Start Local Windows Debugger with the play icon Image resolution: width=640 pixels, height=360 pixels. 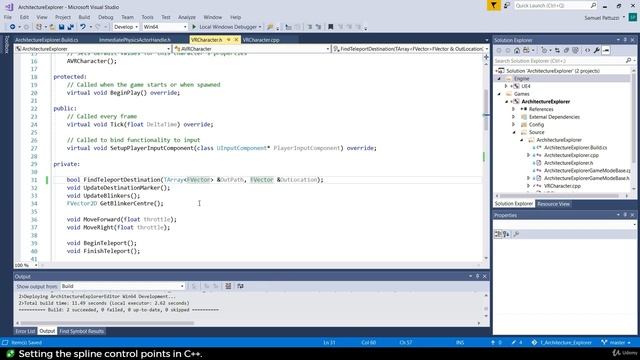tap(194, 27)
